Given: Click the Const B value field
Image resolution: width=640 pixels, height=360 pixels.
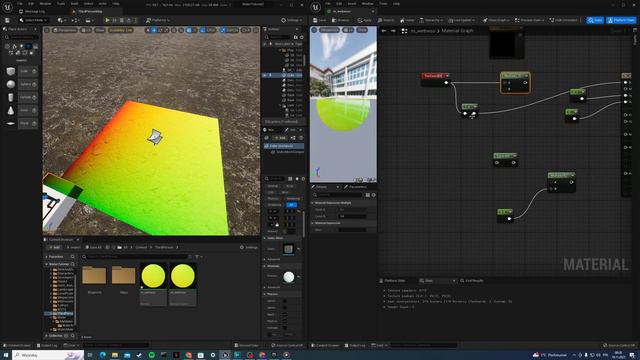Looking at the screenshot, I should tap(352, 216).
